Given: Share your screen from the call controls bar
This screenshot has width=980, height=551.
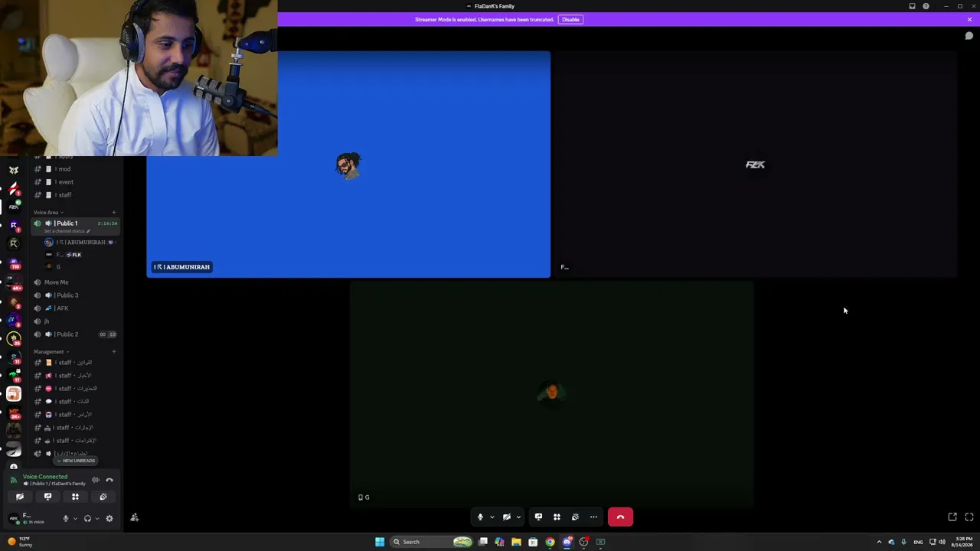Looking at the screenshot, I should tap(538, 517).
